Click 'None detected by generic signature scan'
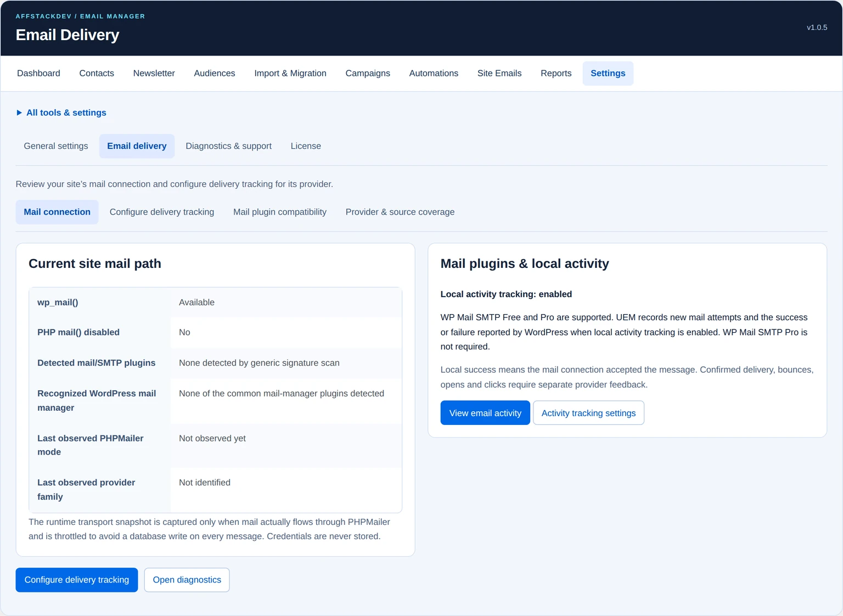 tap(259, 363)
